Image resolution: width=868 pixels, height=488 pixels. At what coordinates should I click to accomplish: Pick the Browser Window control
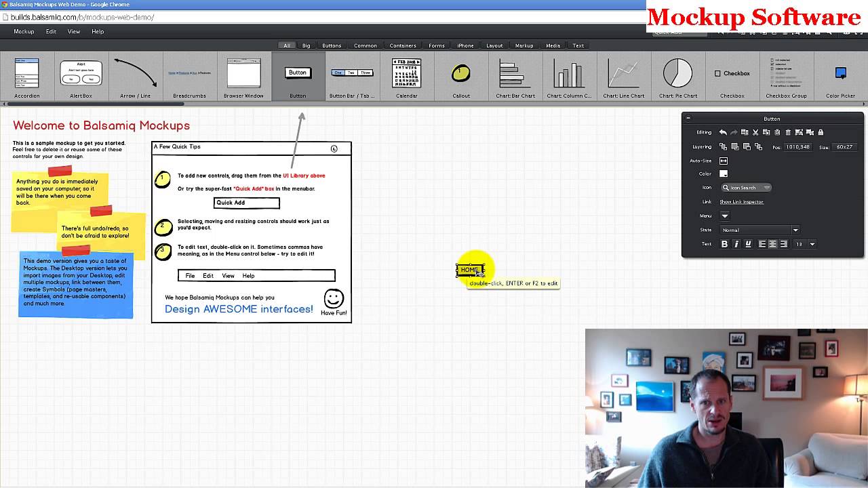pos(243,78)
